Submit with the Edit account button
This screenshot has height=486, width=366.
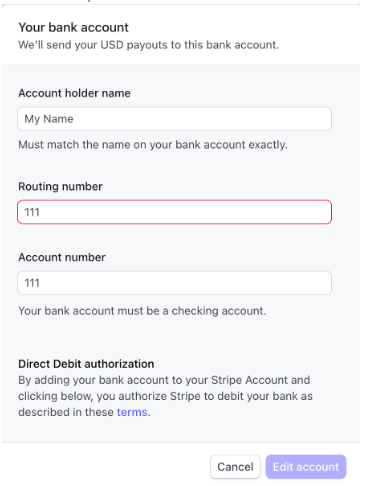click(x=306, y=467)
